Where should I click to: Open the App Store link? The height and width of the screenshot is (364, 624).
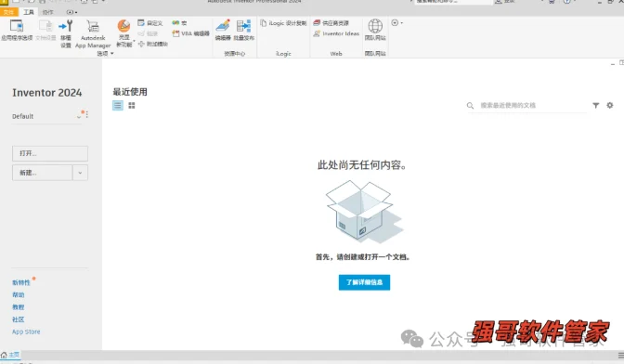tap(26, 331)
